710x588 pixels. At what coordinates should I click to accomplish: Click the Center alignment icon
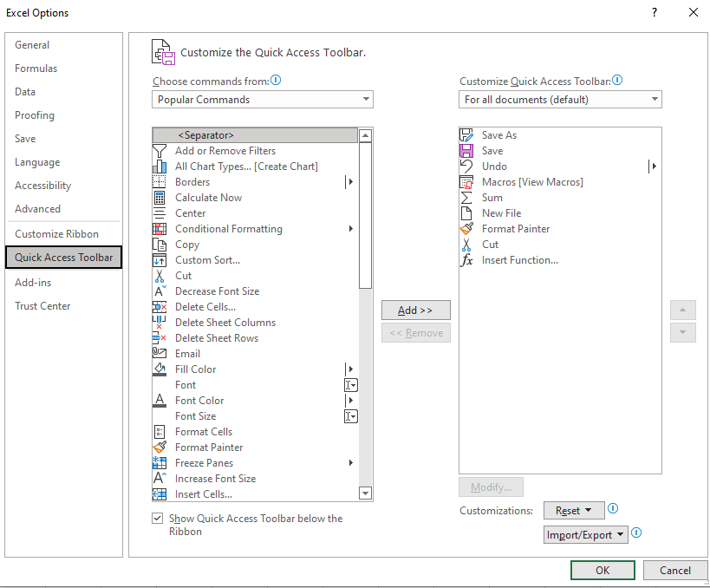coord(160,213)
